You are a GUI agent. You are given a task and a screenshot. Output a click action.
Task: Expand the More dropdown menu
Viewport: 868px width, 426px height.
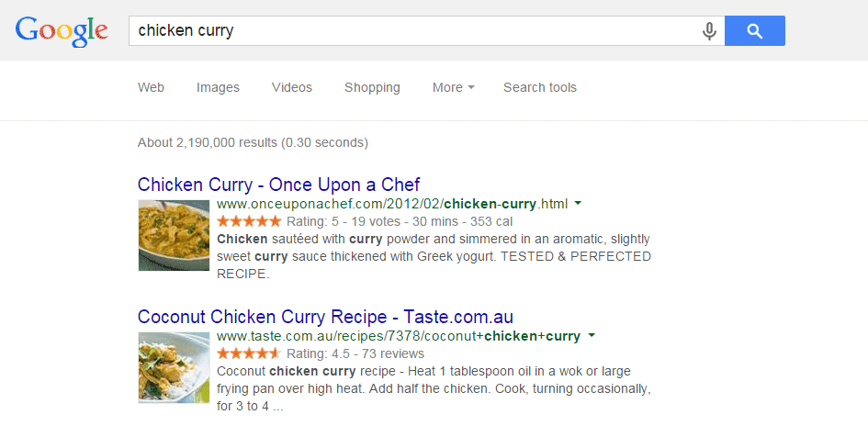click(454, 87)
